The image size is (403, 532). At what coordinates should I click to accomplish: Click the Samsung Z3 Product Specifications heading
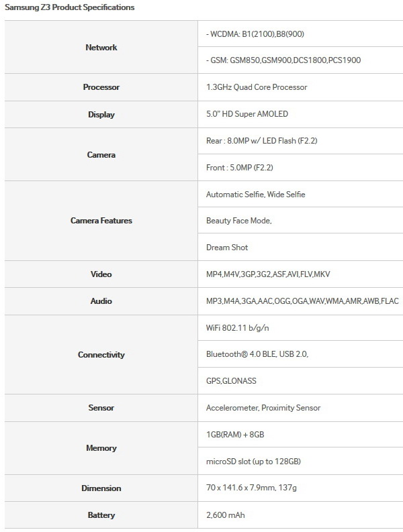[x=70, y=7]
